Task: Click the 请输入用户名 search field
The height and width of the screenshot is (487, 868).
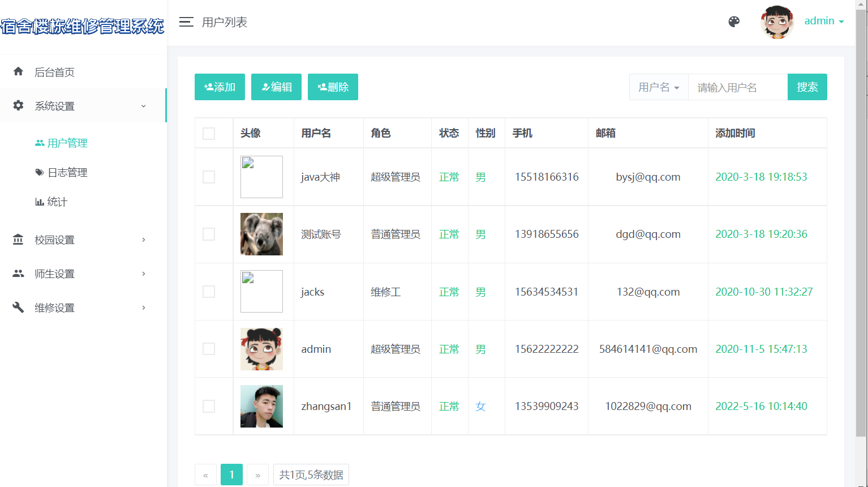Action: (x=738, y=87)
